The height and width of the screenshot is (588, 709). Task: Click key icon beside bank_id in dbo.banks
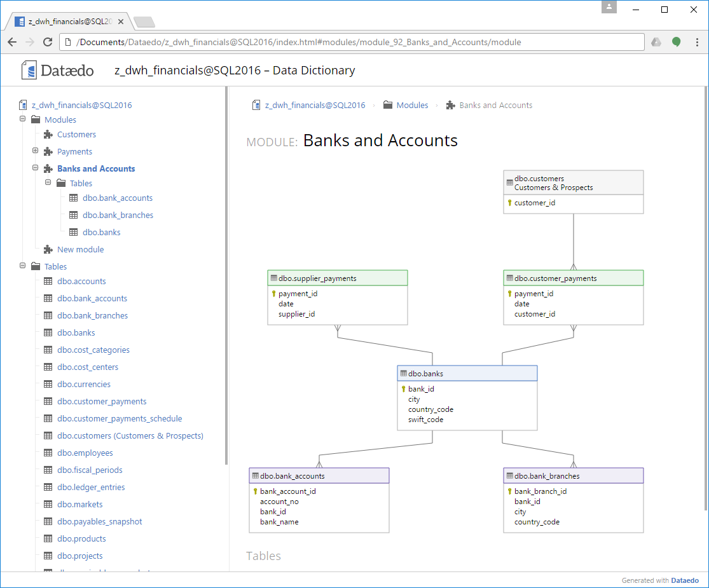pos(403,389)
